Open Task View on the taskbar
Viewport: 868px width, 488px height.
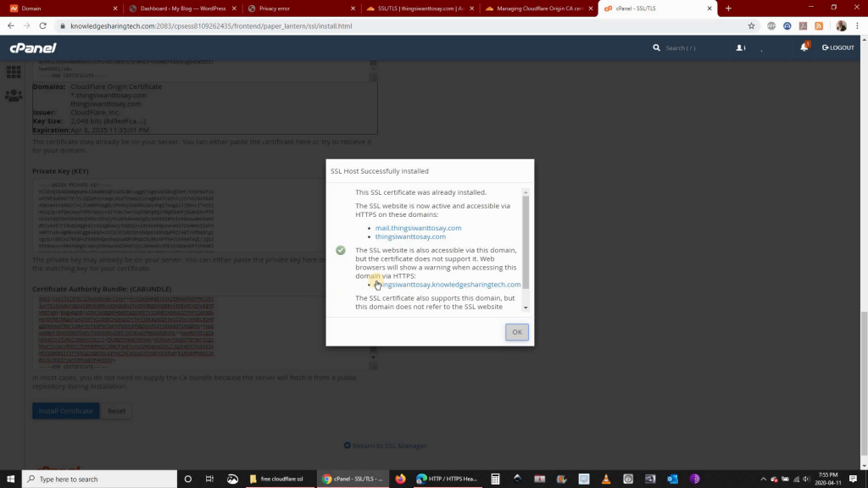point(209,480)
